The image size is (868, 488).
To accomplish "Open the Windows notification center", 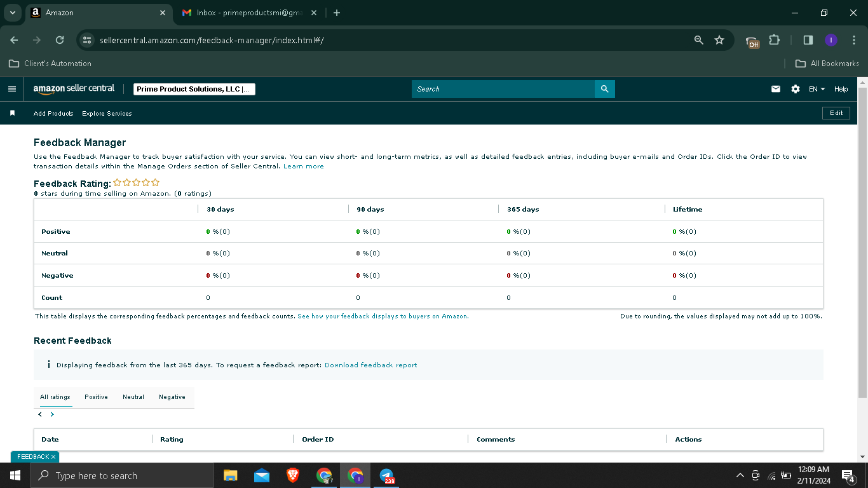I will tap(848, 475).
